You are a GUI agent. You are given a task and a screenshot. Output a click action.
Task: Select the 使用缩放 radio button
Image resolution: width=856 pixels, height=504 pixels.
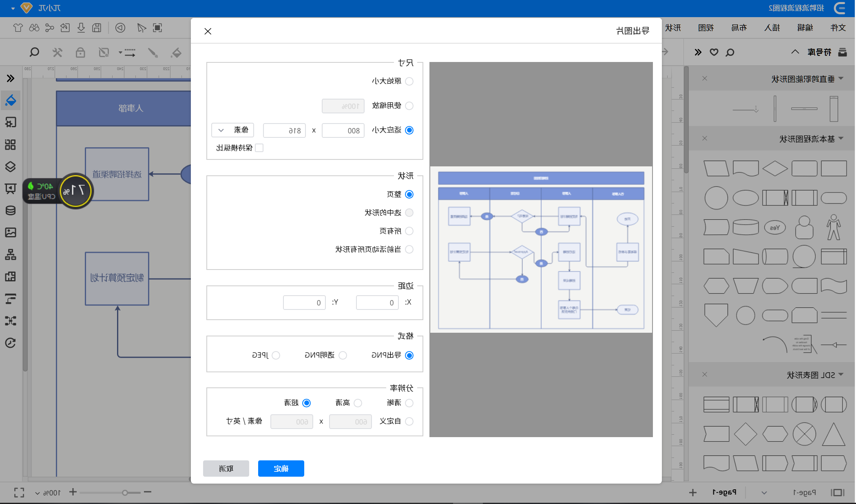(x=409, y=106)
